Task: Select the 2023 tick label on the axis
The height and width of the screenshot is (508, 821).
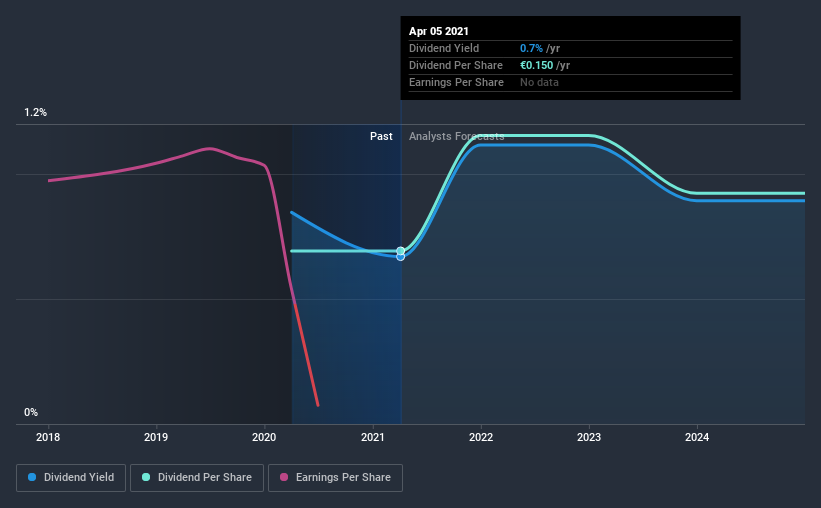Action: point(589,437)
